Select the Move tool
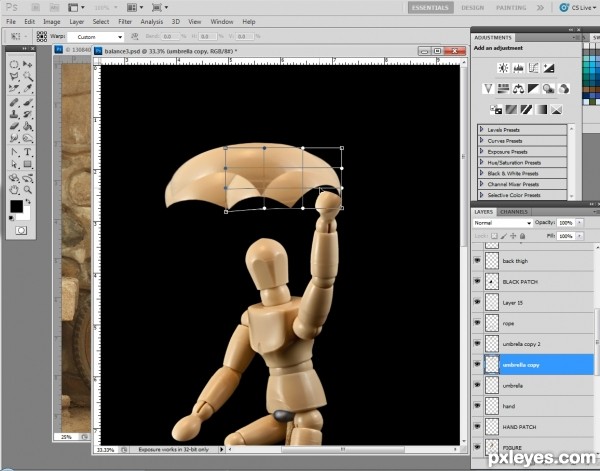 [x=28, y=64]
